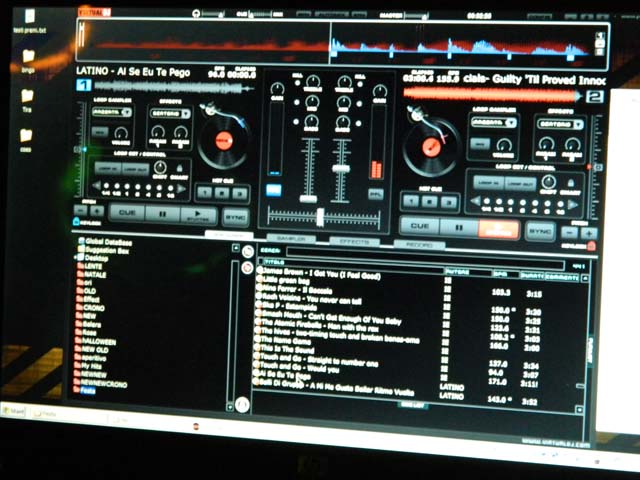Toggle right channel PFL button
The width and height of the screenshot is (640, 480).
[376, 193]
